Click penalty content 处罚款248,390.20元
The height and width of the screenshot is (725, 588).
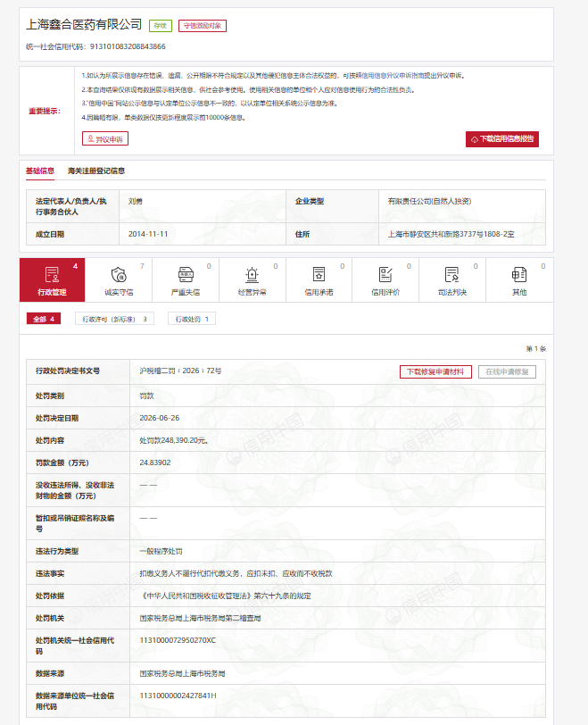(174, 441)
